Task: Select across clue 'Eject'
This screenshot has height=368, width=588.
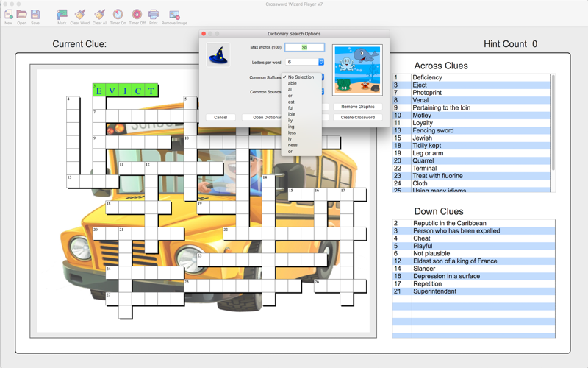Action: point(471,85)
